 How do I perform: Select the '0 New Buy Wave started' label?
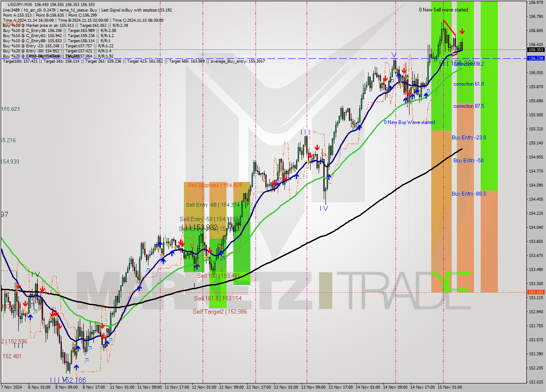(409, 122)
